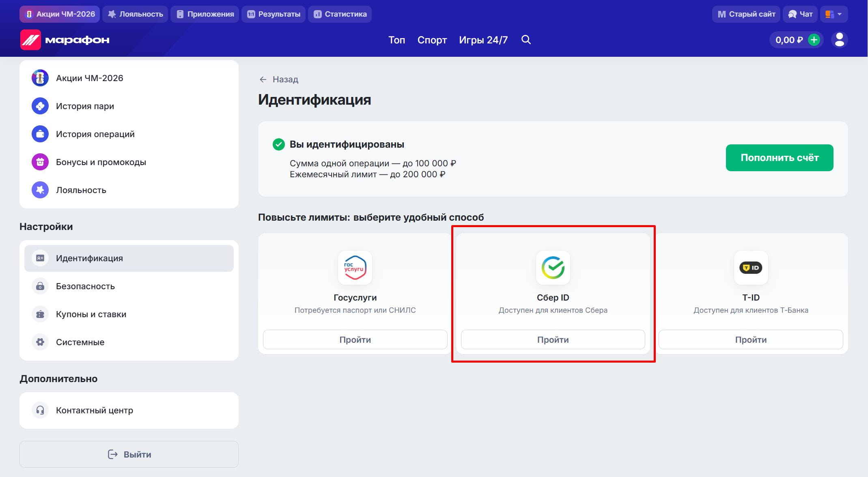Click the Системные gear icon

[40, 342]
